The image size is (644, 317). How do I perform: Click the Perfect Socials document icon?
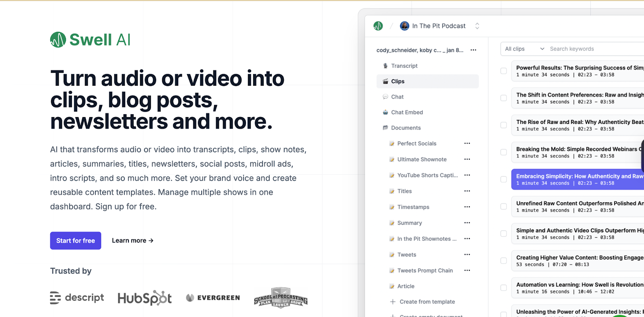392,144
